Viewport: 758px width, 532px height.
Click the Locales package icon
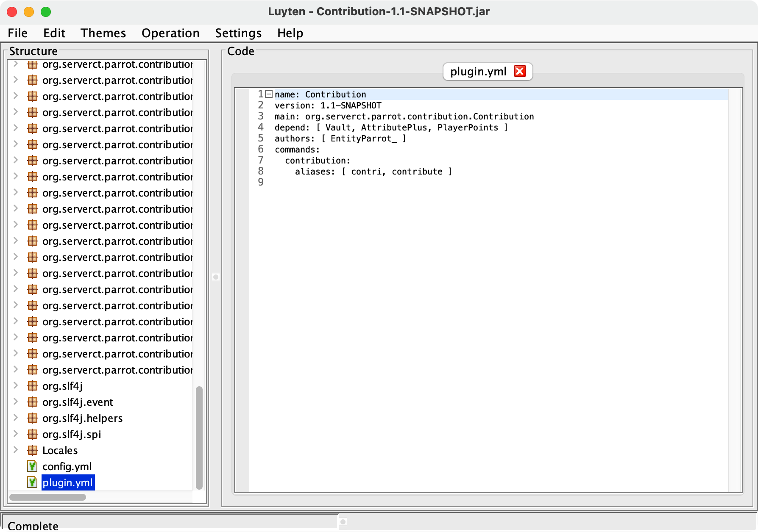pyautogui.click(x=32, y=450)
